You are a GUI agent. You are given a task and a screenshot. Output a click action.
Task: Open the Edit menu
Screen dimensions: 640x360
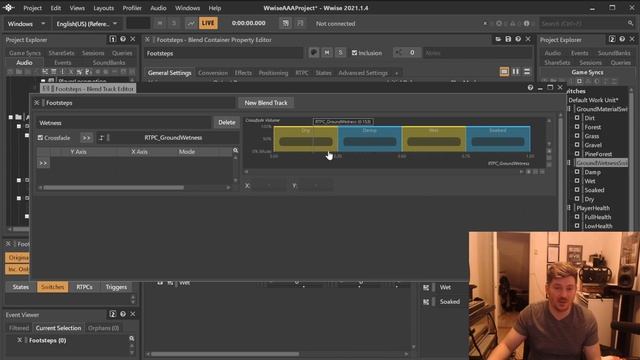point(56,8)
